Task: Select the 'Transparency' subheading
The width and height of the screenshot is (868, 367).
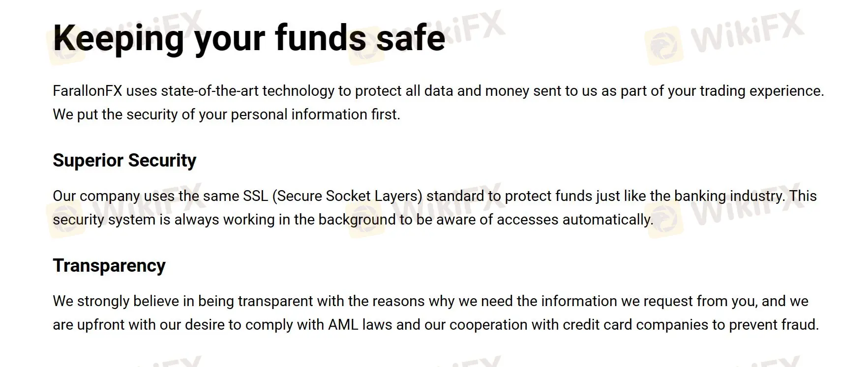Action: [x=109, y=266]
